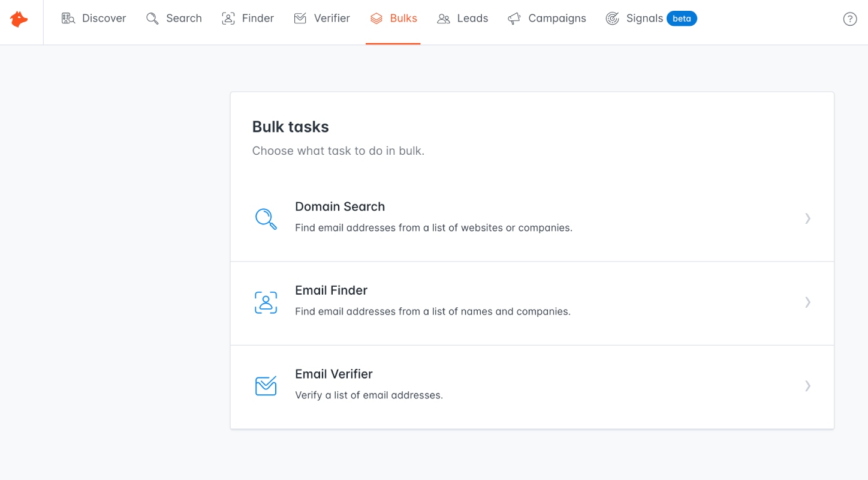Switch to the Finder tab label
868x480 pixels.
(258, 19)
